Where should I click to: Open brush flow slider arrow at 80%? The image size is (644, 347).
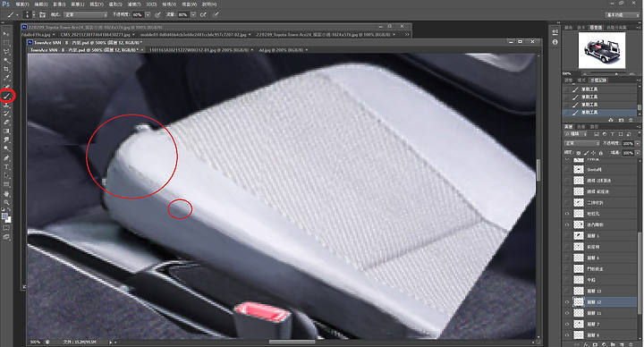tap(193, 14)
